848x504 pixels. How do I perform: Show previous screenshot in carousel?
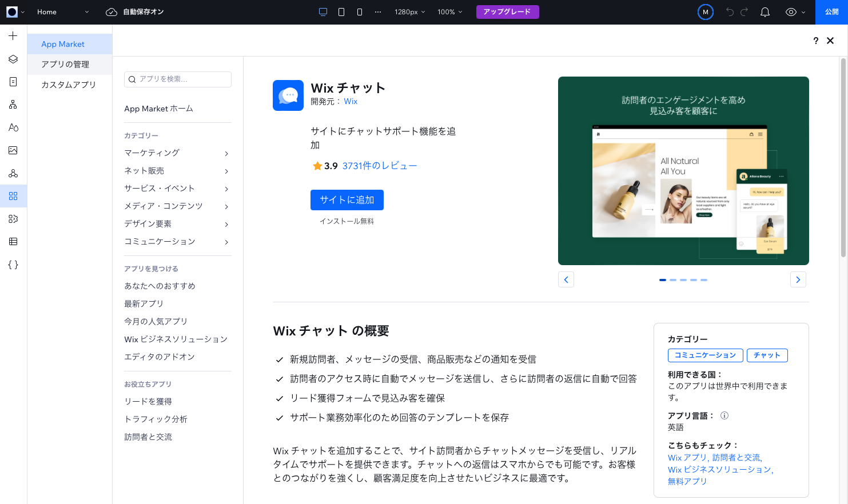(566, 279)
